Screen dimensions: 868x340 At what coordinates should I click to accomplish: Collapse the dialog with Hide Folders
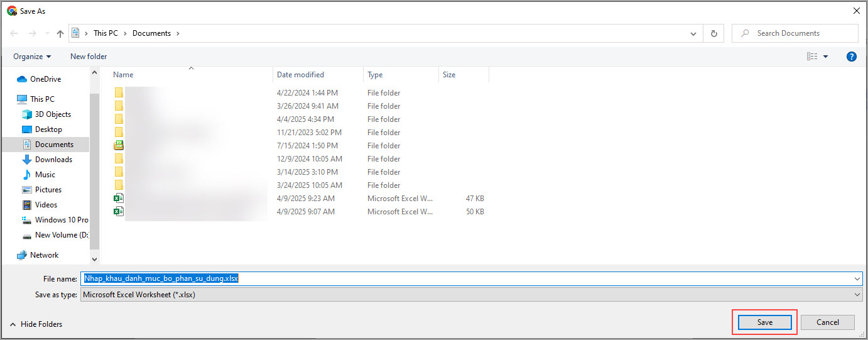pos(36,324)
